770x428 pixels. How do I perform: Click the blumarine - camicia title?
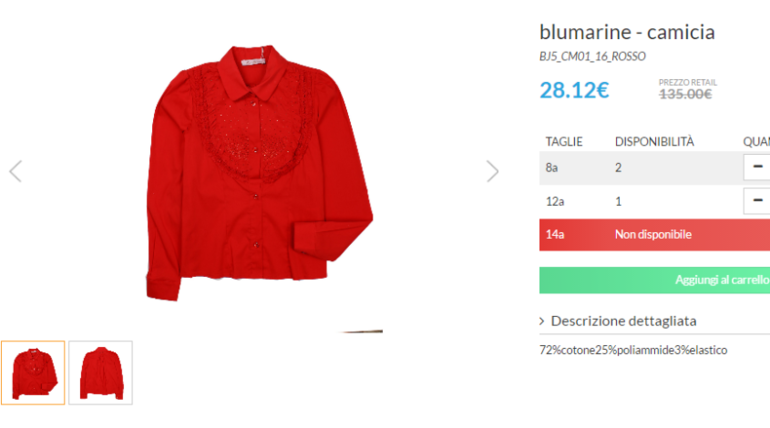point(627,32)
